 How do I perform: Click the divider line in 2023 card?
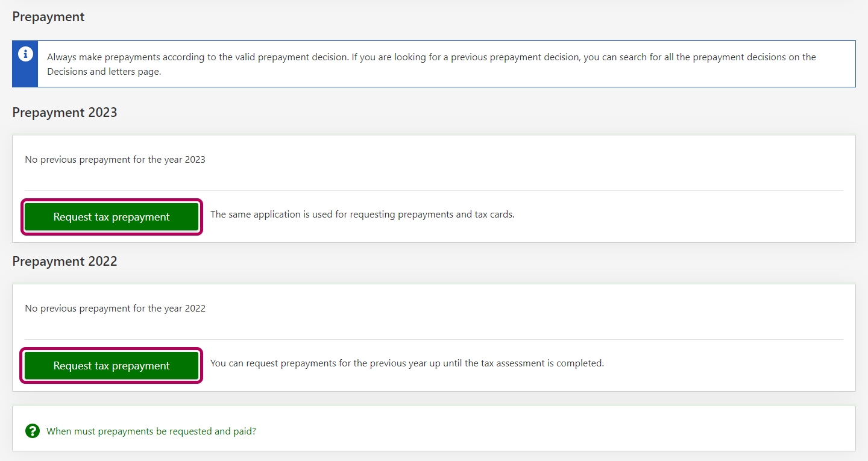(x=434, y=190)
